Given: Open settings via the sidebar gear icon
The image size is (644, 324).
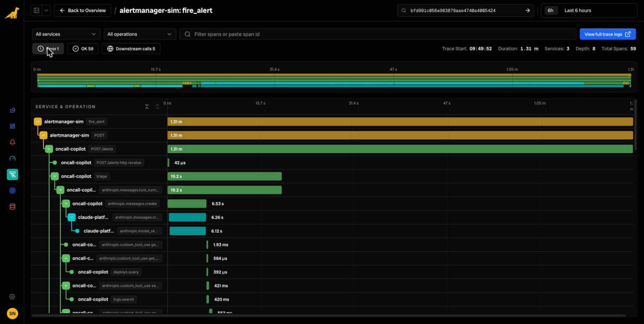Looking at the screenshot, I should click(12, 297).
